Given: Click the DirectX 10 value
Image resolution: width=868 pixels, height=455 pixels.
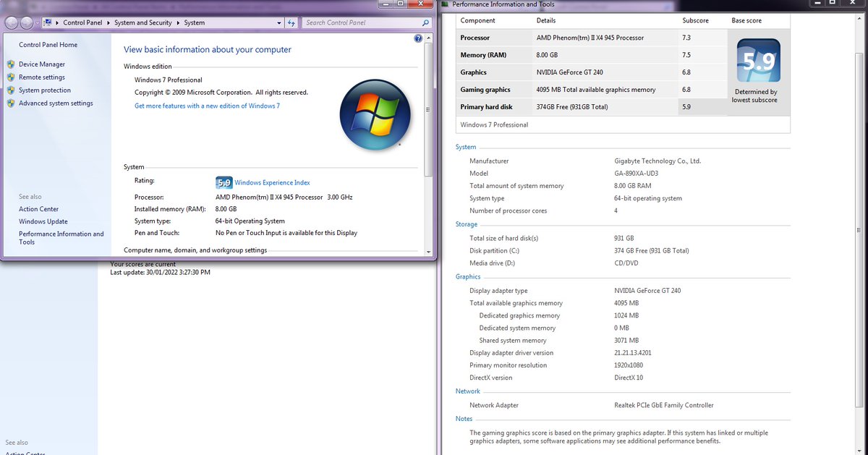Looking at the screenshot, I should [629, 378].
